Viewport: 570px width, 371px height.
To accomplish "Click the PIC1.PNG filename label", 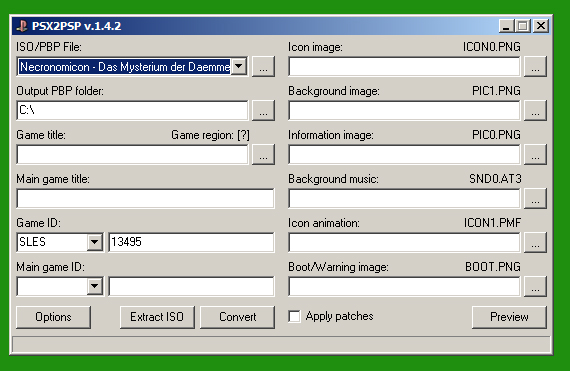I will pyautogui.click(x=496, y=91).
